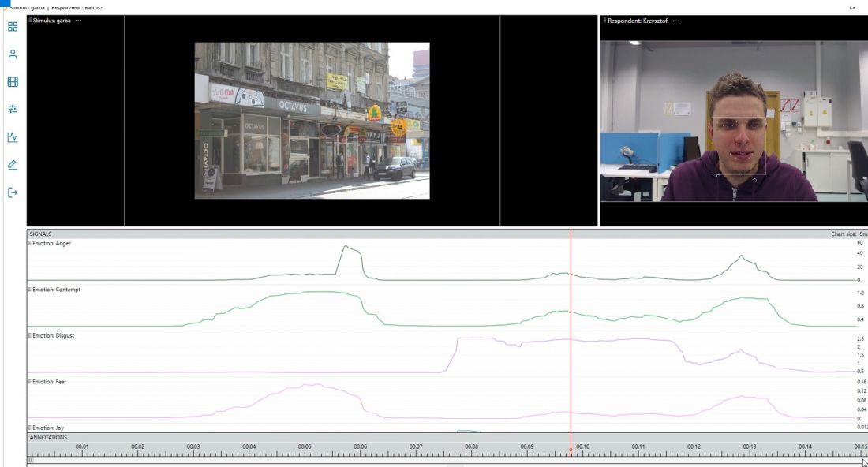This screenshot has height=467, width=868.
Task: Click the red playhead marker on the timeline
Action: (x=571, y=451)
